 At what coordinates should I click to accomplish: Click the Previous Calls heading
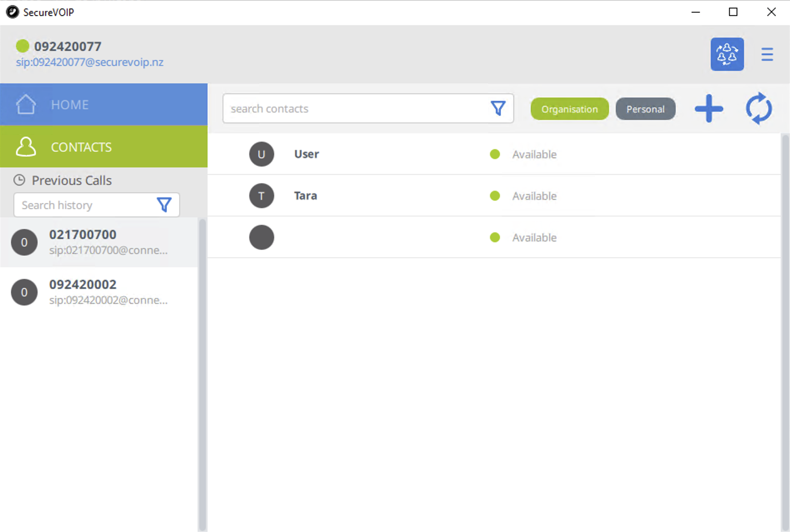pyautogui.click(x=72, y=180)
